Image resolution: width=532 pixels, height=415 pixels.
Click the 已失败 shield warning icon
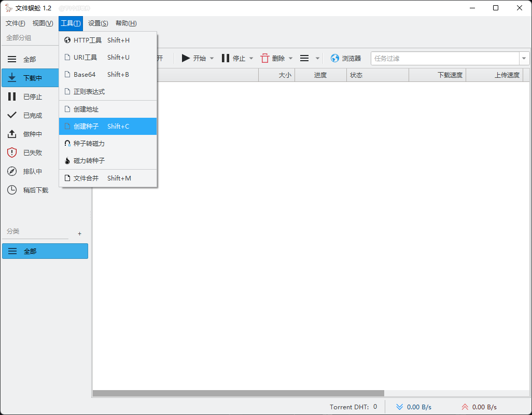[12, 153]
